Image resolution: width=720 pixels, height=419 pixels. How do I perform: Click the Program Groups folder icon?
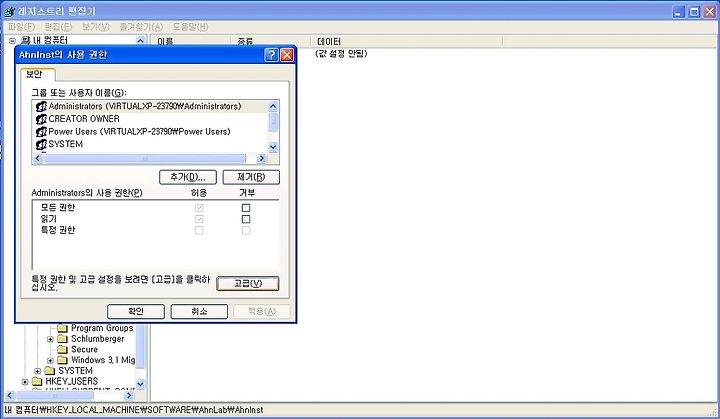coord(62,328)
